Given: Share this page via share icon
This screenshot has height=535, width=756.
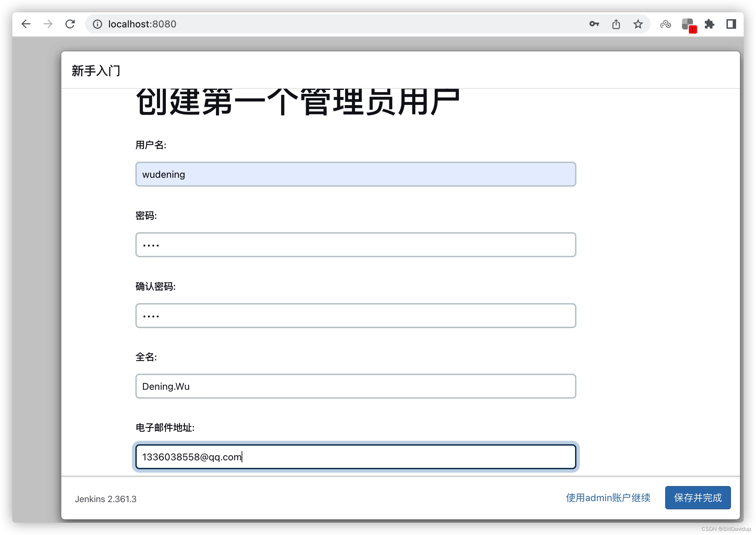Looking at the screenshot, I should click(x=616, y=24).
